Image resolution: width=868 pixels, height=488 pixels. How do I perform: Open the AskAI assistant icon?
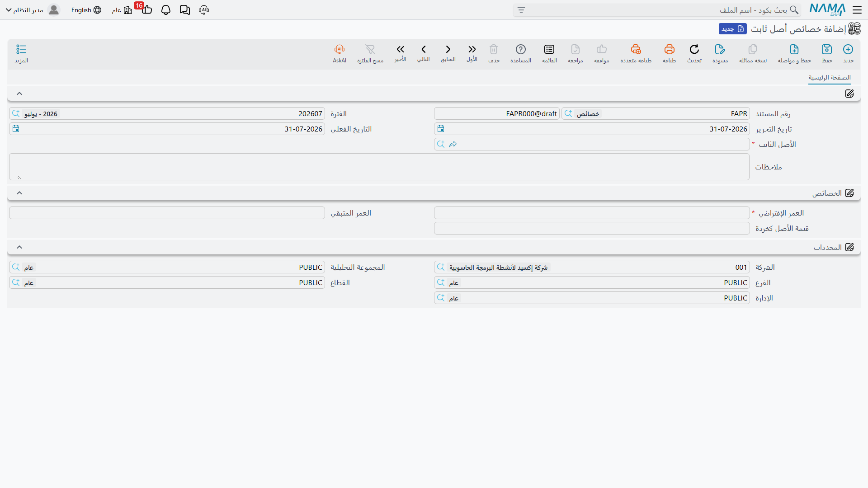[x=340, y=49]
